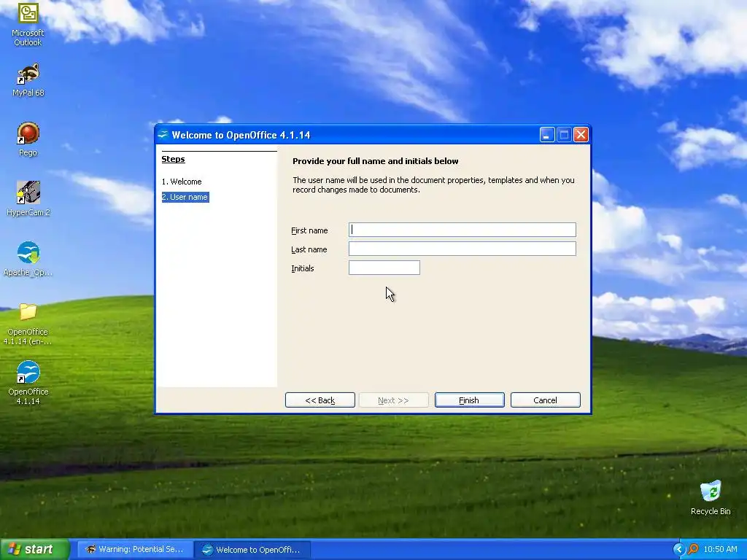Select the OpenOffice 4.1.14 shortcut icon
The width and height of the screenshot is (747, 560).
(28, 383)
